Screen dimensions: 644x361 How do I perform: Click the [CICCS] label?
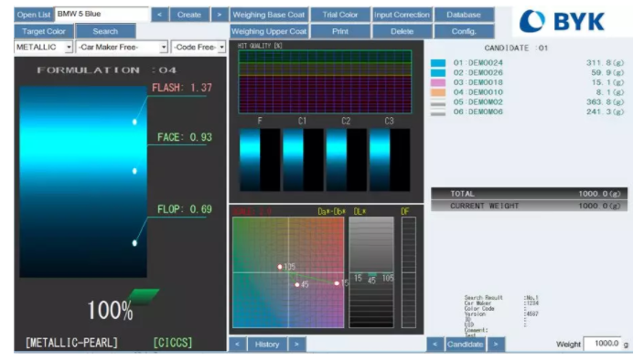pos(173,343)
